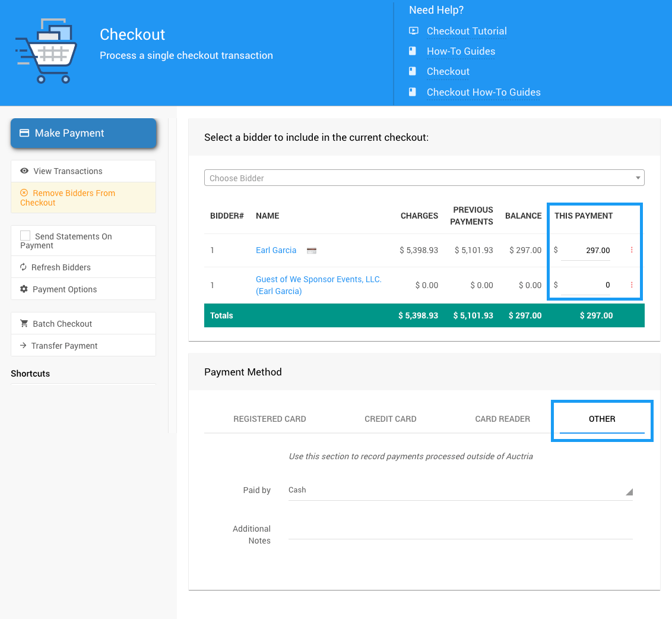Image resolution: width=672 pixels, height=619 pixels.
Task: Click the 297.00 This Payment amount field
Action: coord(585,251)
